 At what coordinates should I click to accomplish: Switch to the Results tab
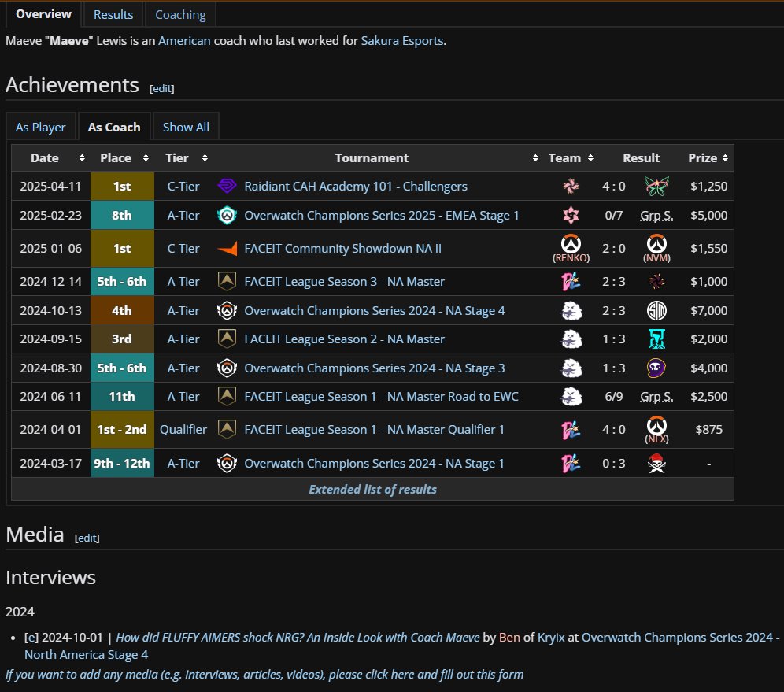[x=113, y=14]
